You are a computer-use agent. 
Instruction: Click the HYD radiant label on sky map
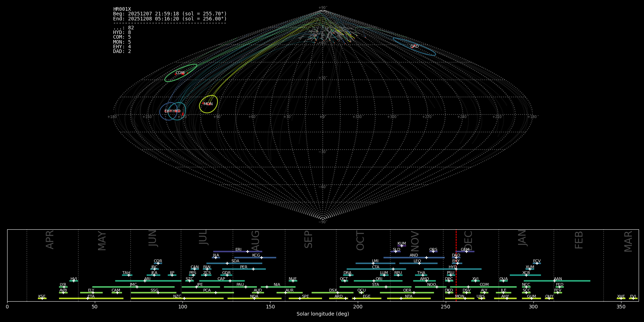[x=176, y=111]
